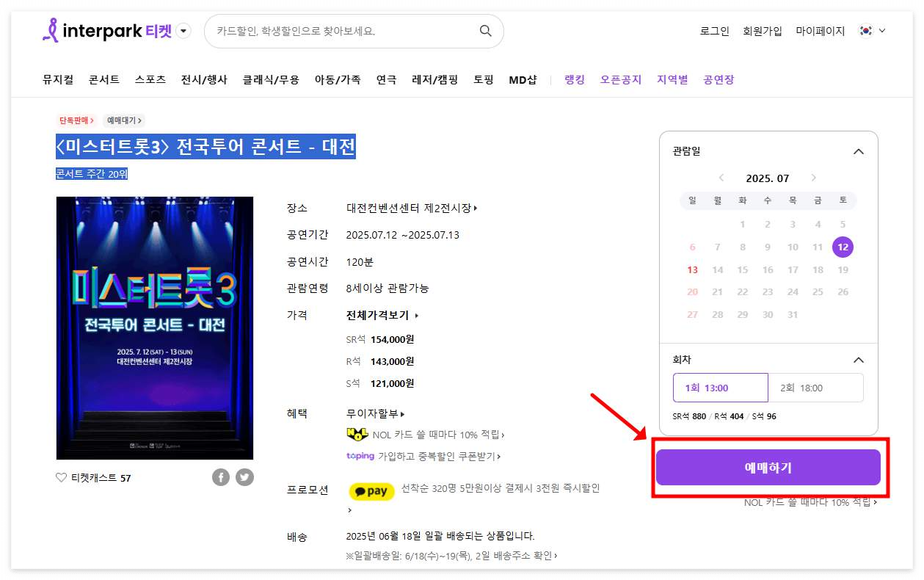Go to the 랭킹 page
Screen dimensions: 924x580
pos(575,79)
